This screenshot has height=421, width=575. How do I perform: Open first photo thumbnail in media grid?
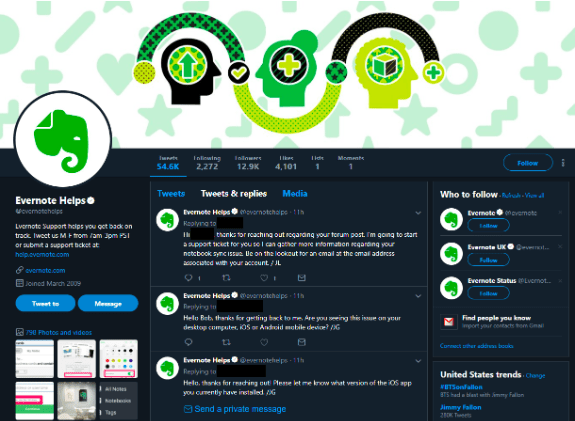click(34, 359)
